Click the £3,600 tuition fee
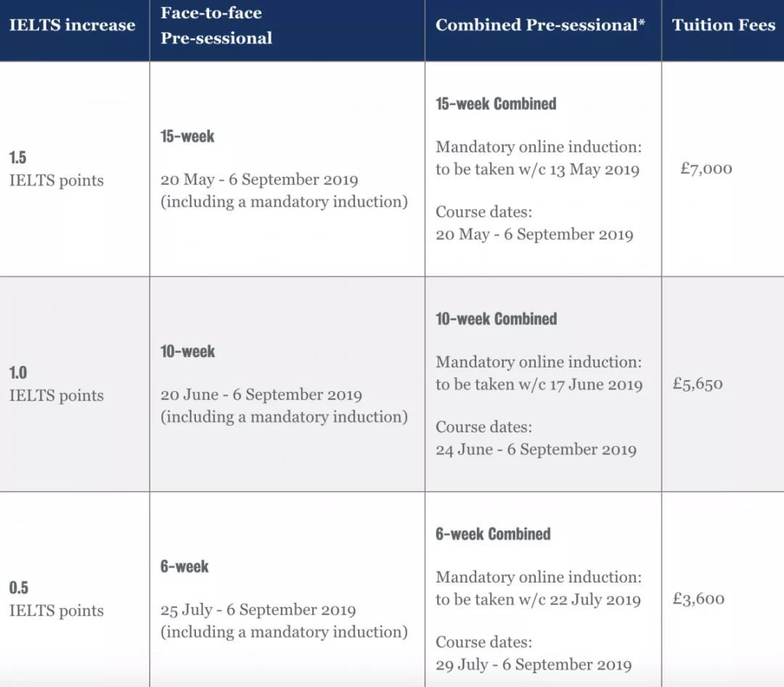Image resolution: width=784 pixels, height=687 pixels. click(698, 599)
